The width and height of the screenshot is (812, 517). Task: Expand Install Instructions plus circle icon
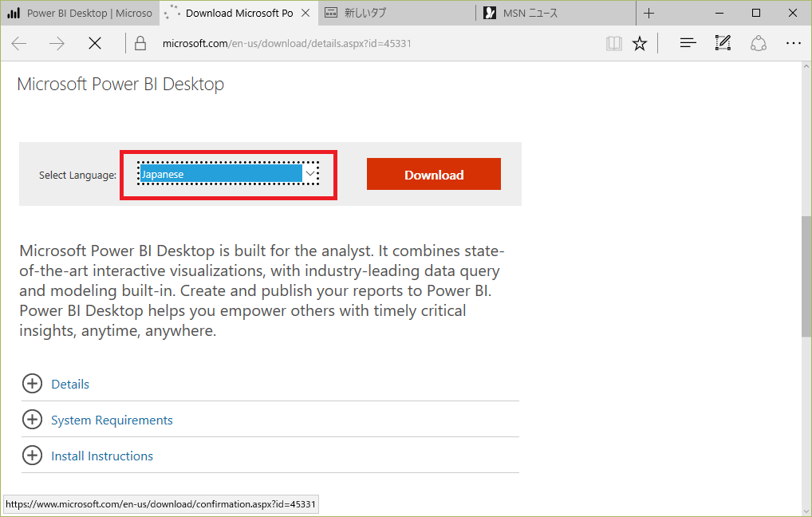[x=32, y=456]
